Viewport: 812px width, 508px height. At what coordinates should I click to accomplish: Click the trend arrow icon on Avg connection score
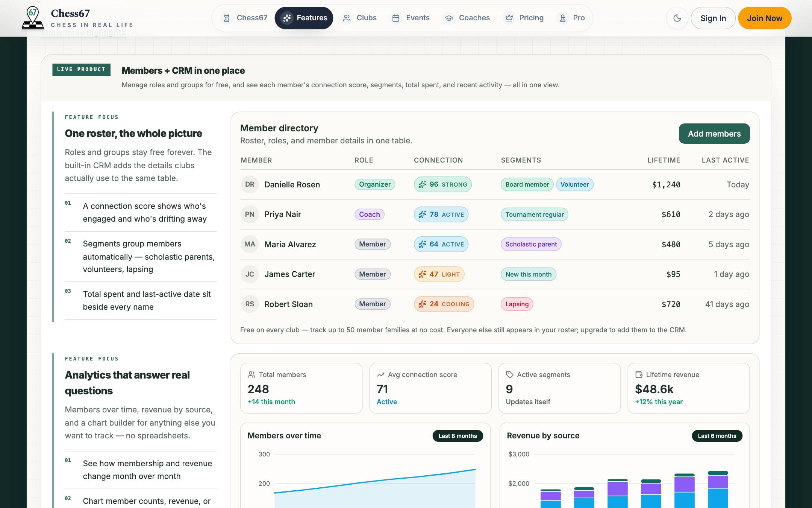[380, 375]
